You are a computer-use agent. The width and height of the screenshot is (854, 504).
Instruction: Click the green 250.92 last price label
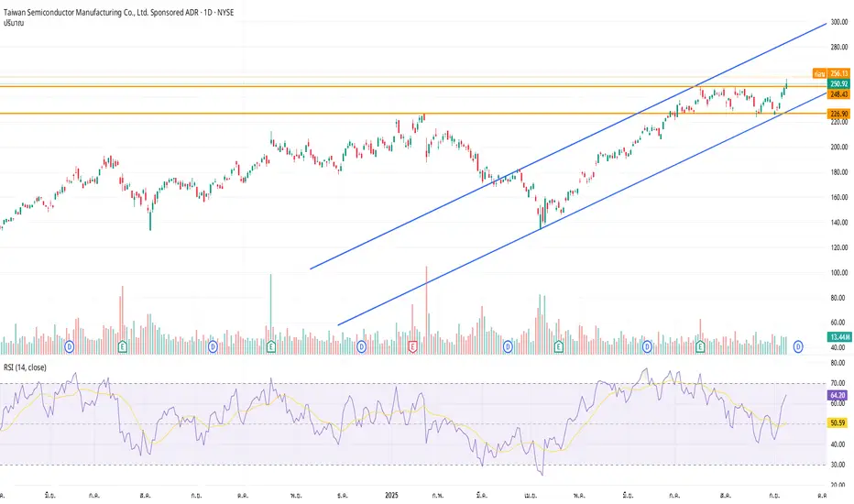838,84
